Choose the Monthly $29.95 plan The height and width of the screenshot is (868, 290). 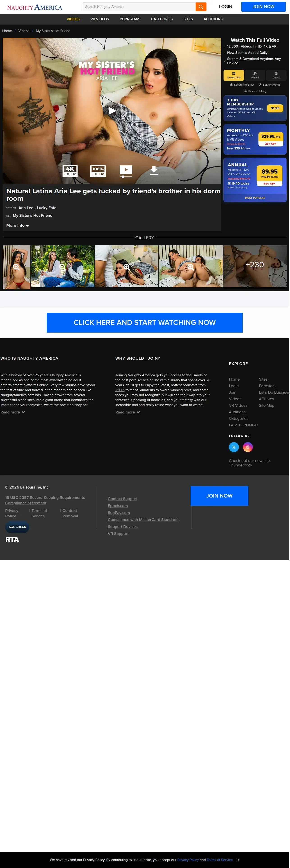point(255,140)
